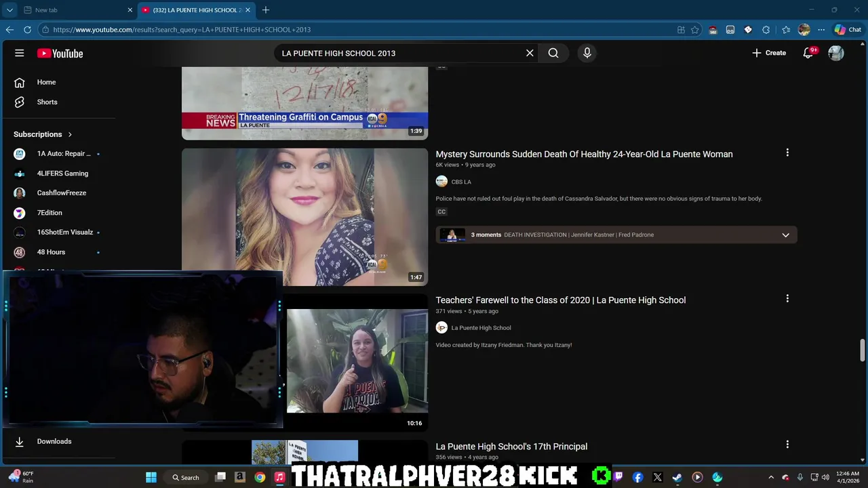
Task: Expand the 3 moments chapter dropdown
Action: [785, 235]
